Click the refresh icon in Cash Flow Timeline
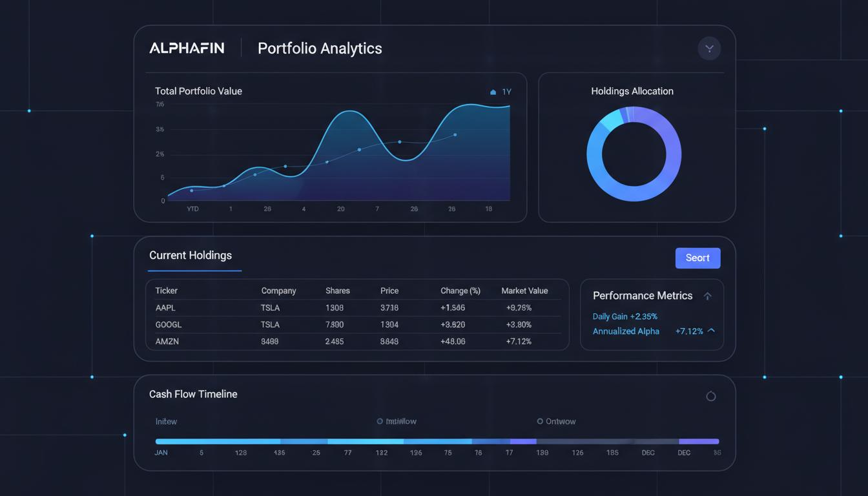Image resolution: width=868 pixels, height=496 pixels. point(710,396)
